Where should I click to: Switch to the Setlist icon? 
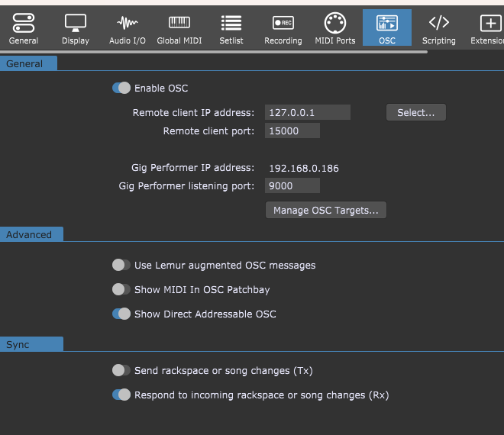[x=231, y=24]
